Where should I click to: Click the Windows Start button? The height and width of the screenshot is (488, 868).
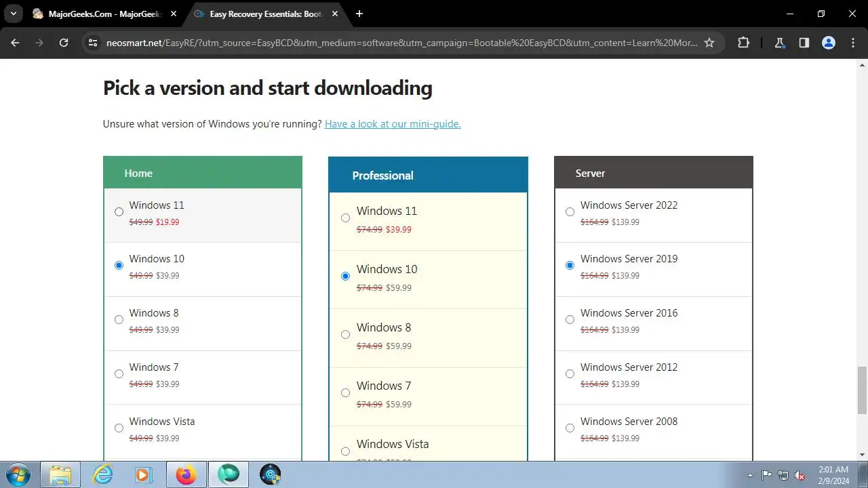(x=18, y=474)
